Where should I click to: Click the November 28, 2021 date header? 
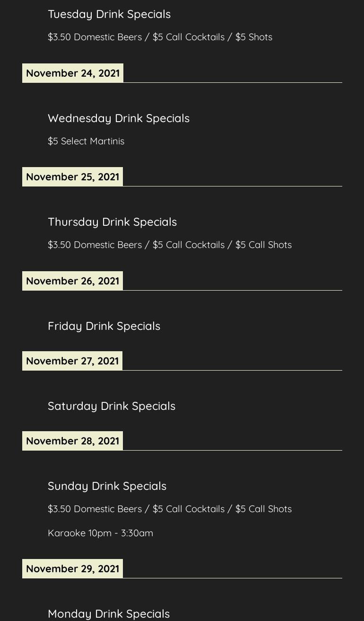[72, 441]
